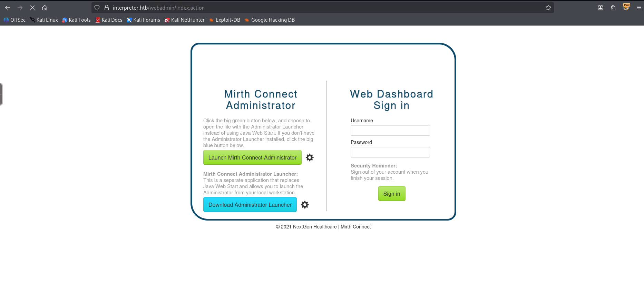Click the Mirth Connect Administrator Launcher label
This screenshot has height=296, width=644.
[250, 174]
